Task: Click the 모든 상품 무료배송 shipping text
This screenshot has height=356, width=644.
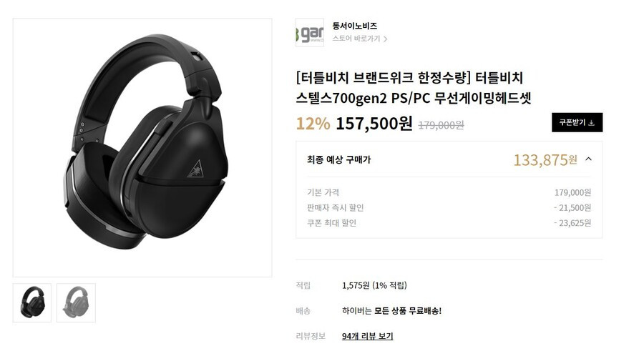Action: click(408, 310)
